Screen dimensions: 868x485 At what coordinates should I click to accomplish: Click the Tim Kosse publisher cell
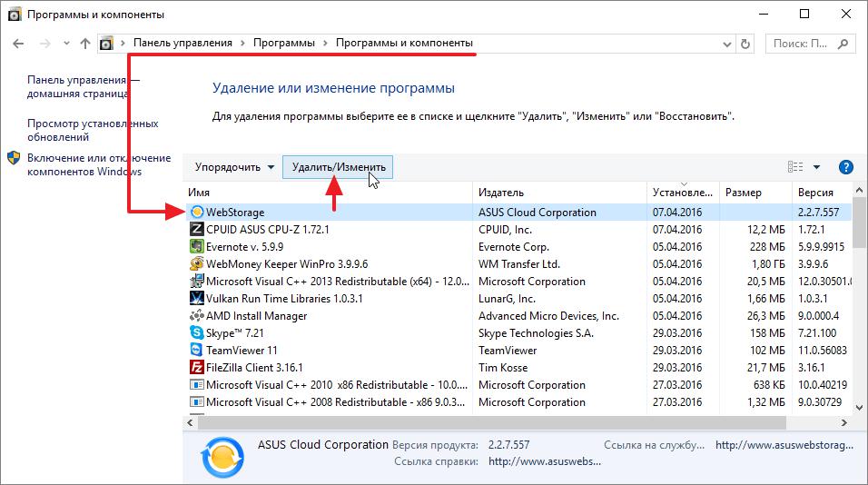(503, 367)
